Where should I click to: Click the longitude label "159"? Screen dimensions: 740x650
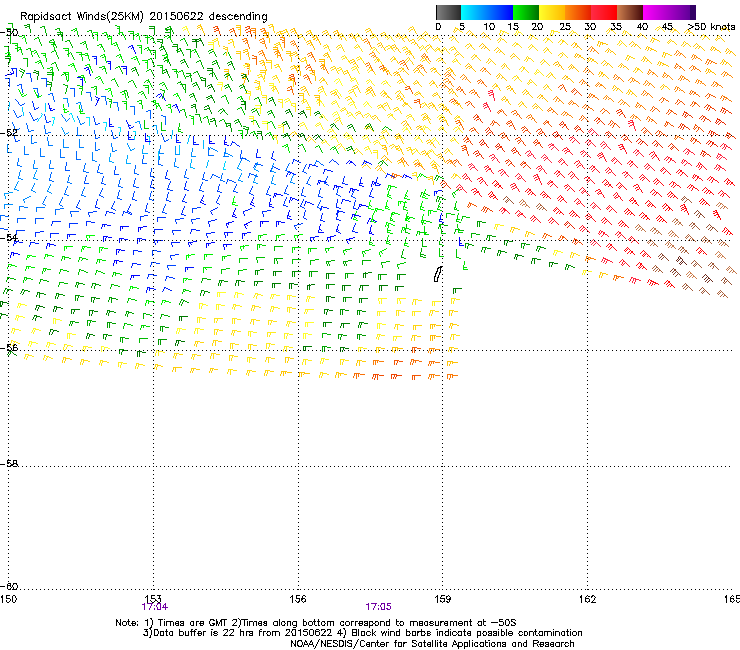click(443, 599)
